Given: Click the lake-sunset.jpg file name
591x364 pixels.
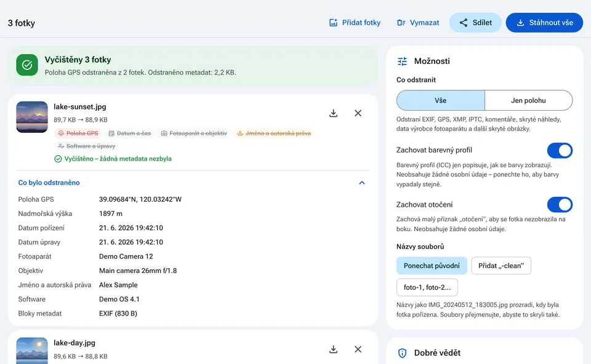Looking at the screenshot, I should pos(80,107).
